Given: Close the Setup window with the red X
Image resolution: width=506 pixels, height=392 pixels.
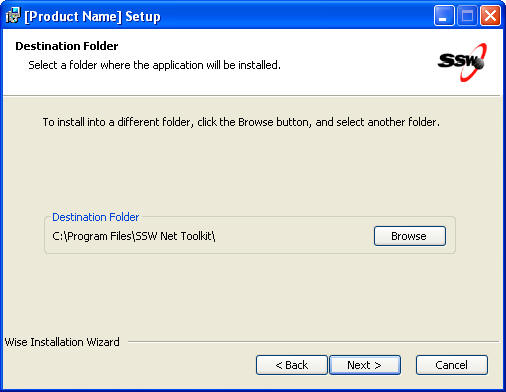Looking at the screenshot, I should point(490,16).
